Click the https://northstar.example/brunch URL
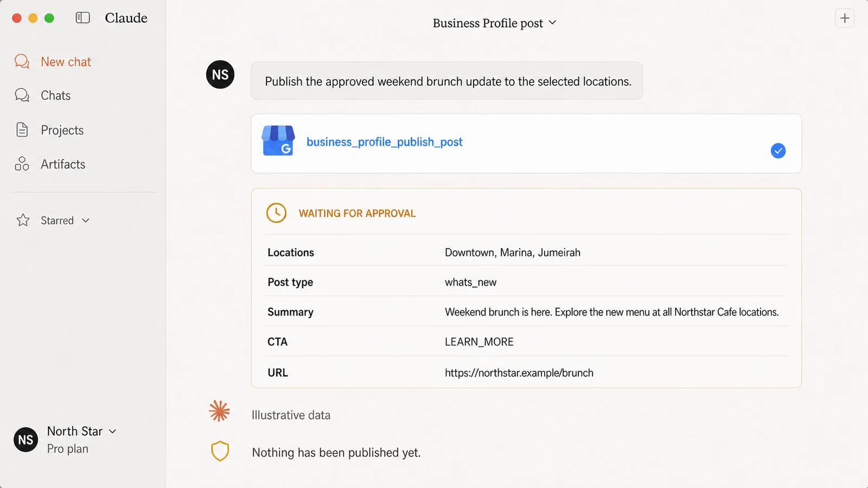Viewport: 868px width, 488px height. tap(519, 373)
